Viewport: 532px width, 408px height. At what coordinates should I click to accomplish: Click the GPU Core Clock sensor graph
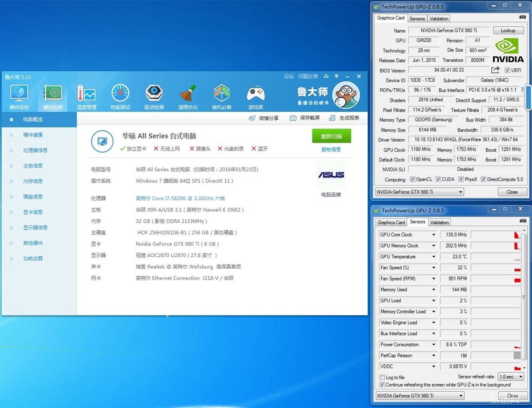point(495,235)
